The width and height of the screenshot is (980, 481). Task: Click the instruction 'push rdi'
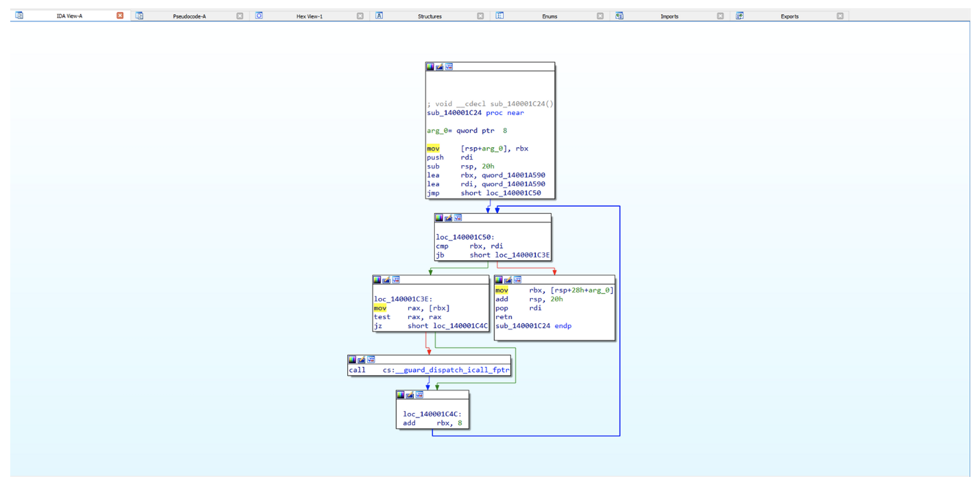450,157
